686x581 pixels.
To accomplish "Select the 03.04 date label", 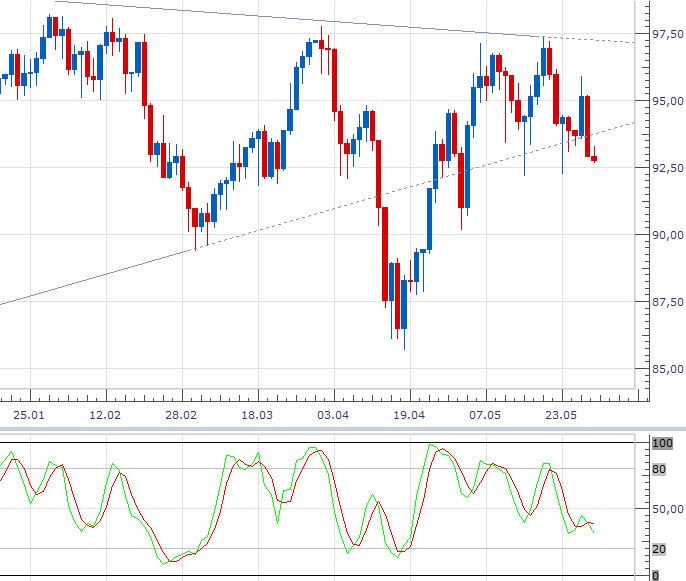I will [x=333, y=415].
